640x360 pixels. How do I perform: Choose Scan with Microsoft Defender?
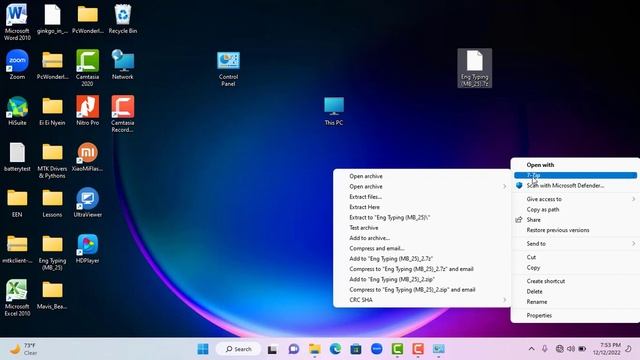point(575,185)
